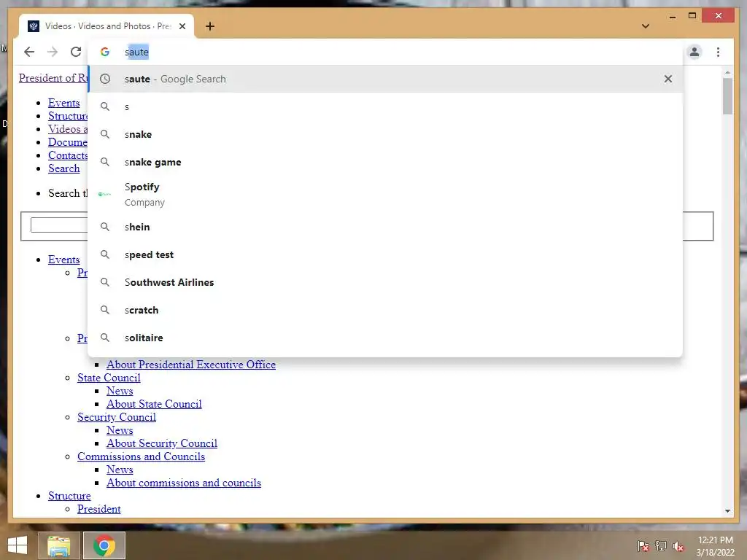Viewport: 747px width, 560px height.
Task: Open News link under Commissions and Councils
Action: coord(120,470)
